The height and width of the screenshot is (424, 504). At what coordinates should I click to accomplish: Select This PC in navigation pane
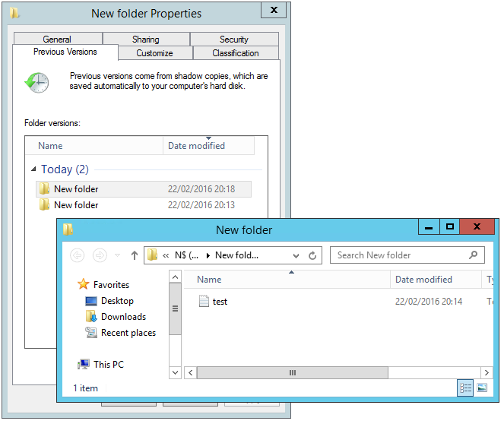pyautogui.click(x=109, y=365)
